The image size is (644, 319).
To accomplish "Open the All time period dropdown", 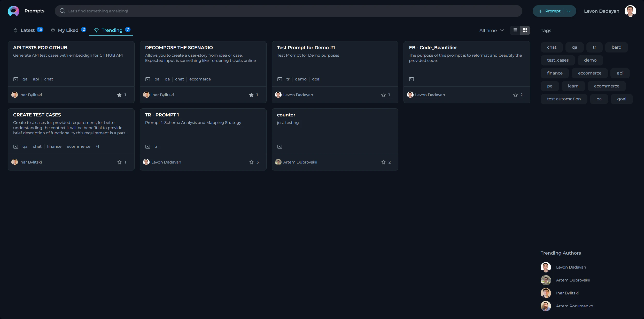I will (x=491, y=30).
